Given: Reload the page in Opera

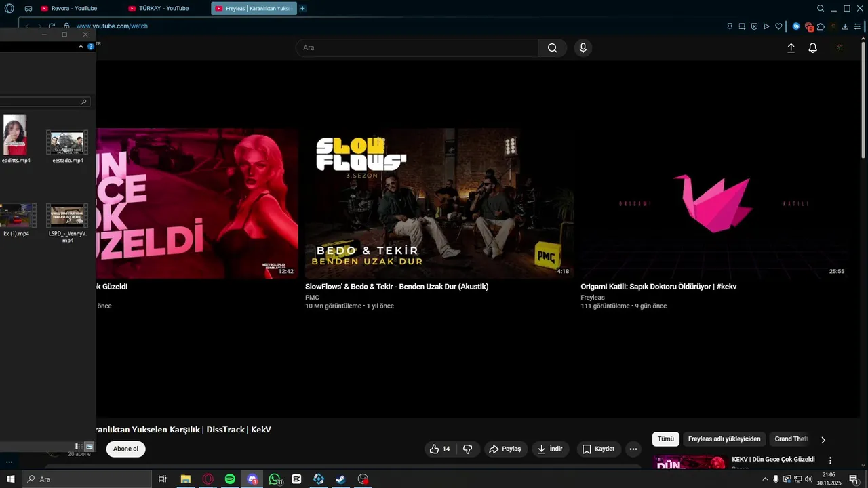Looking at the screenshot, I should 52,26.
